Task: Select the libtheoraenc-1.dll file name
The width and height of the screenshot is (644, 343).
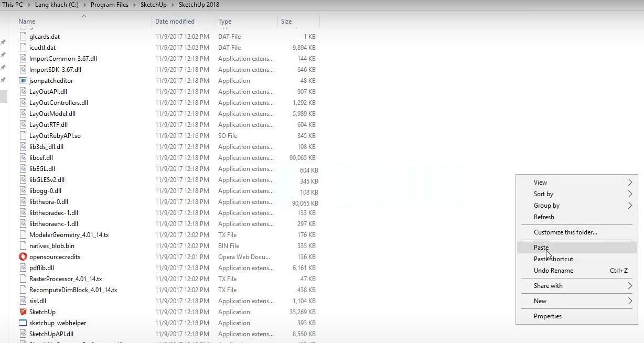Action: 53,224
